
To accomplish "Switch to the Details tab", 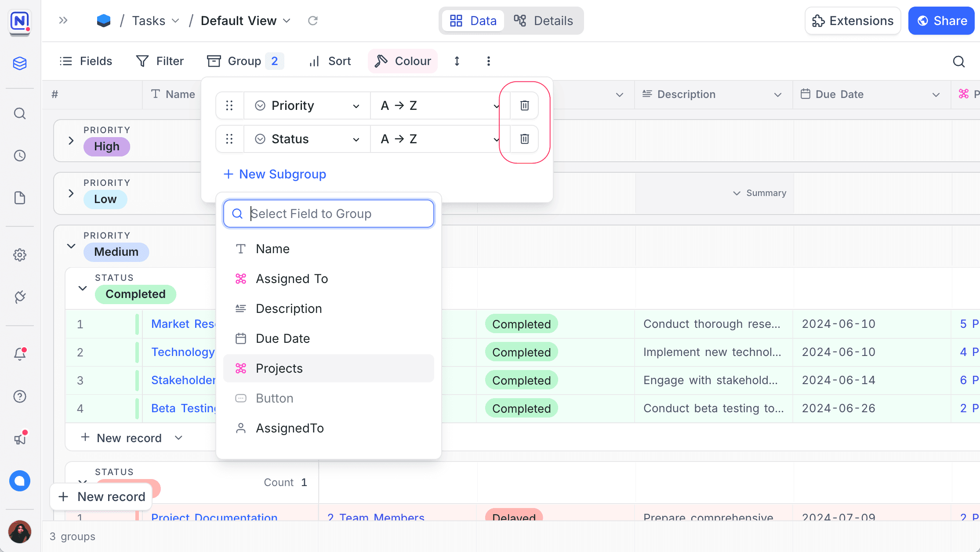I will click(x=544, y=21).
